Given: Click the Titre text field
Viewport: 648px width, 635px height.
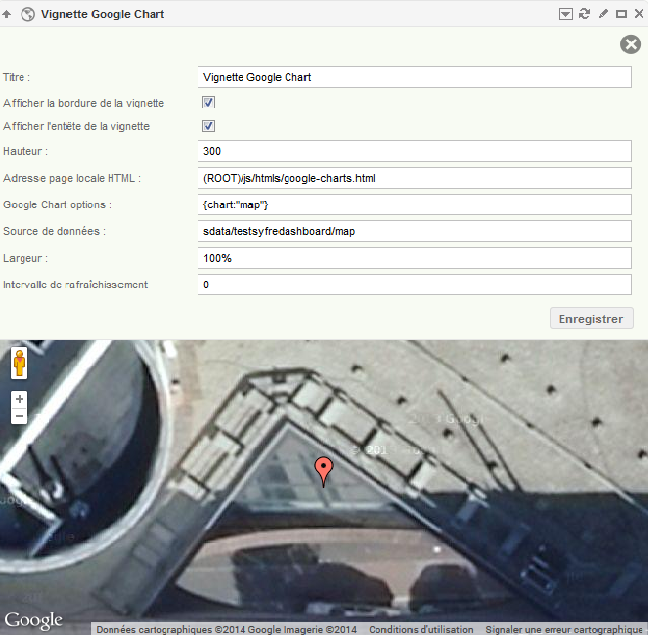Looking at the screenshot, I should (x=415, y=77).
